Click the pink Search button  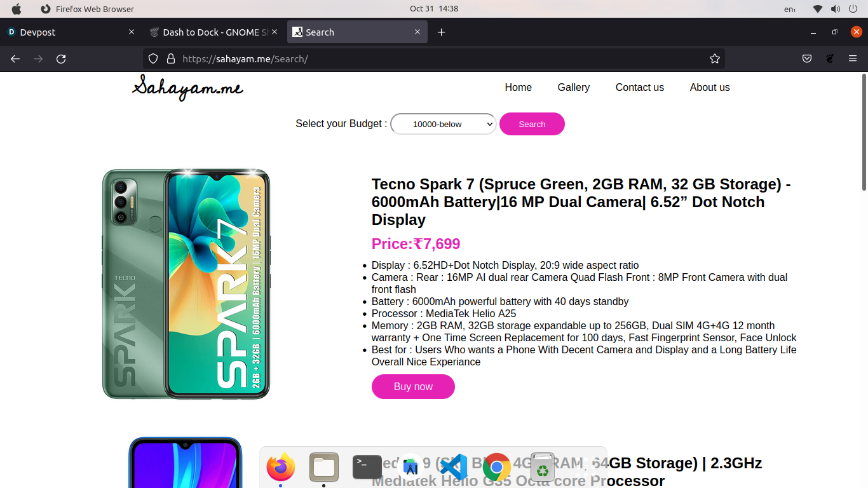click(532, 124)
